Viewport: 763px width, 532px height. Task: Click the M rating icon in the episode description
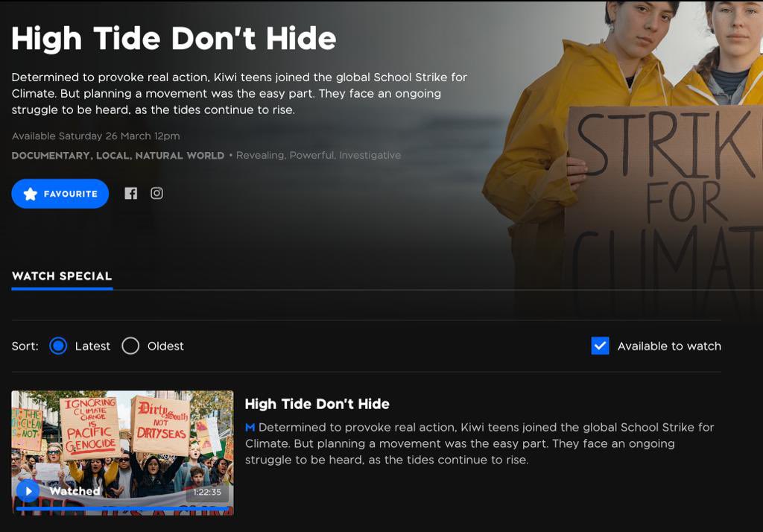pos(250,428)
